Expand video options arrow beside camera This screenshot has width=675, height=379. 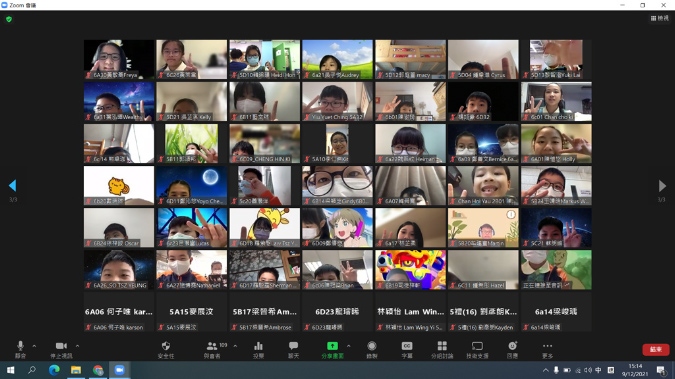(77, 346)
